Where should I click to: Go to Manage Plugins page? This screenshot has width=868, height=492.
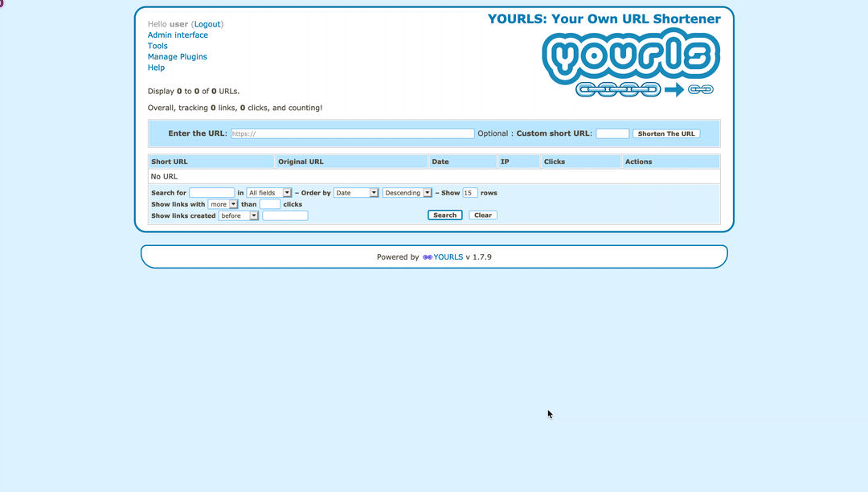point(177,57)
